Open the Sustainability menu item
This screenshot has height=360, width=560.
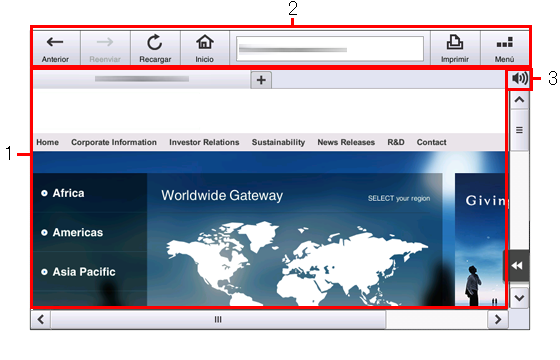(278, 142)
